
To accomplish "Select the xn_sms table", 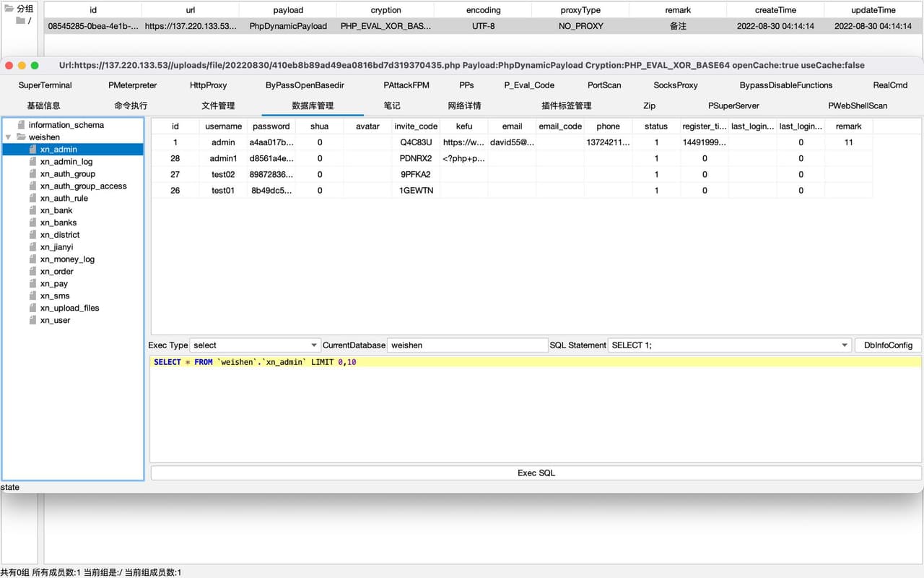I will 55,296.
